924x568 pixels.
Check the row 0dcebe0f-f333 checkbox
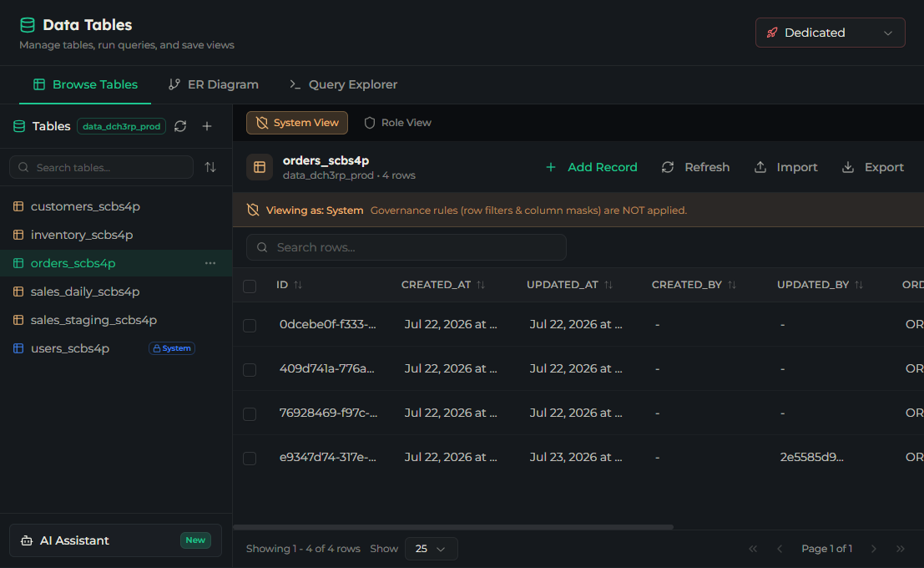coord(250,325)
